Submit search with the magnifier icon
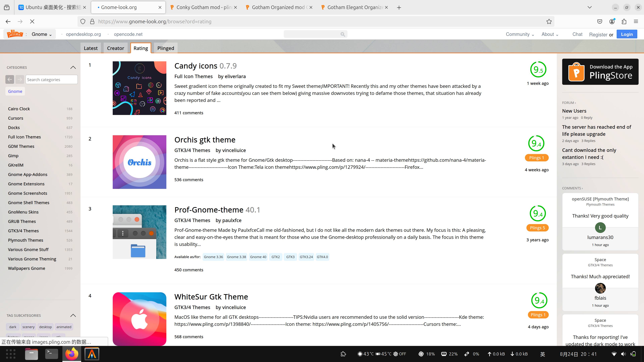Viewport: 644px width, 362px height. point(343,34)
